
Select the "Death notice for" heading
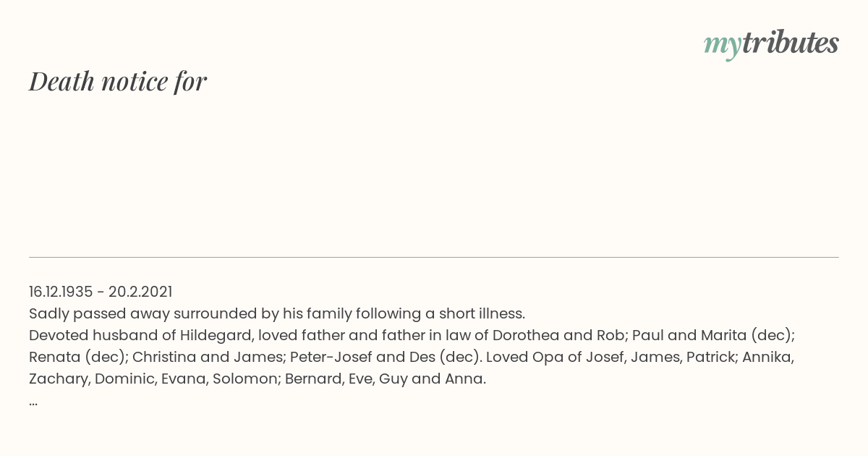(x=118, y=82)
